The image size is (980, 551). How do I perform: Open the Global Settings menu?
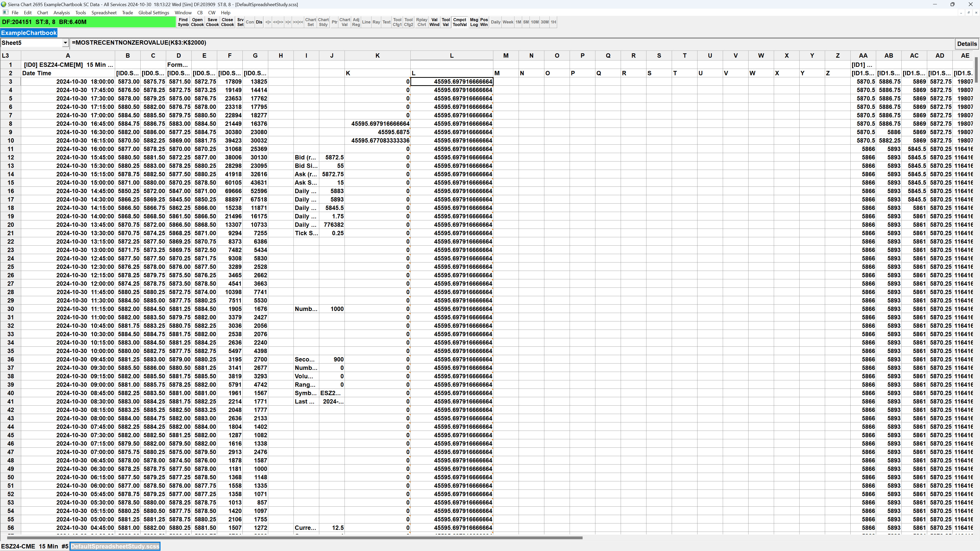coord(153,12)
